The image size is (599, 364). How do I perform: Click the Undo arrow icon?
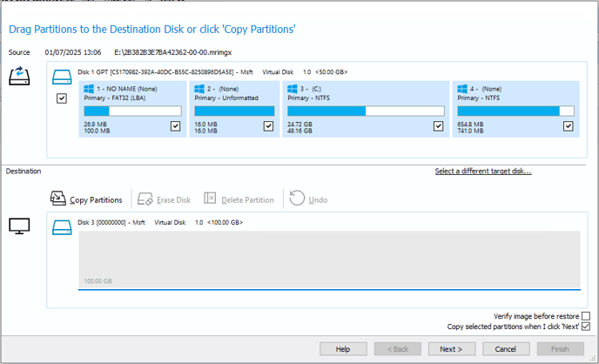pyautogui.click(x=297, y=199)
